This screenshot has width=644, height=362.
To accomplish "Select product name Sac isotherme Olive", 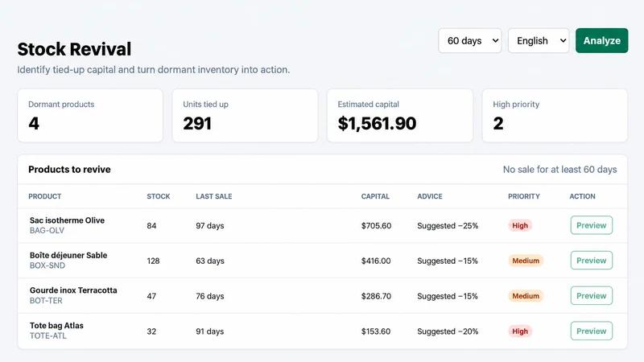I will click(67, 220).
